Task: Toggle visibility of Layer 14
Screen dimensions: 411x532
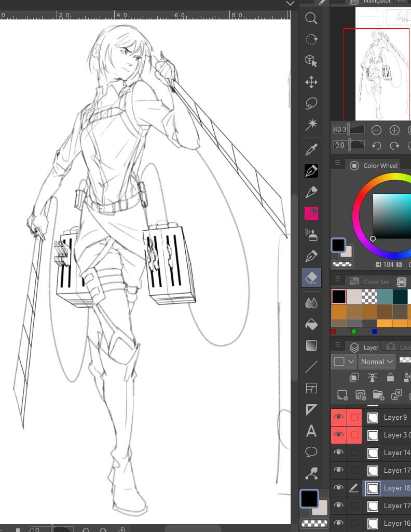Action: (338, 453)
